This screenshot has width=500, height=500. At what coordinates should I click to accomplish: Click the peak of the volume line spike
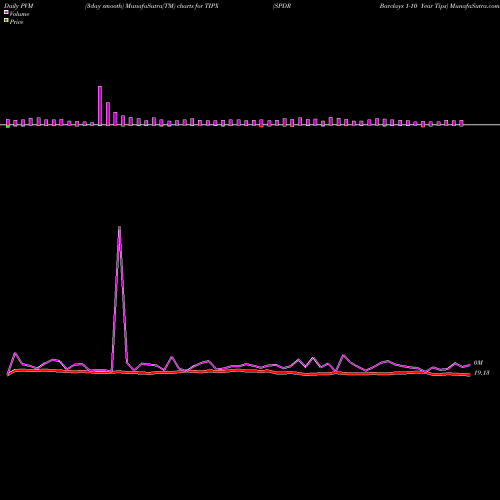119,227
